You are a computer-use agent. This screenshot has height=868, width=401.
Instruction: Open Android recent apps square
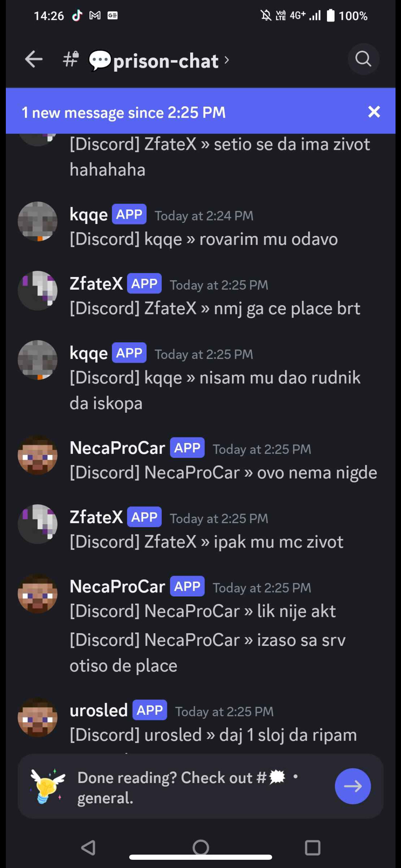click(312, 848)
